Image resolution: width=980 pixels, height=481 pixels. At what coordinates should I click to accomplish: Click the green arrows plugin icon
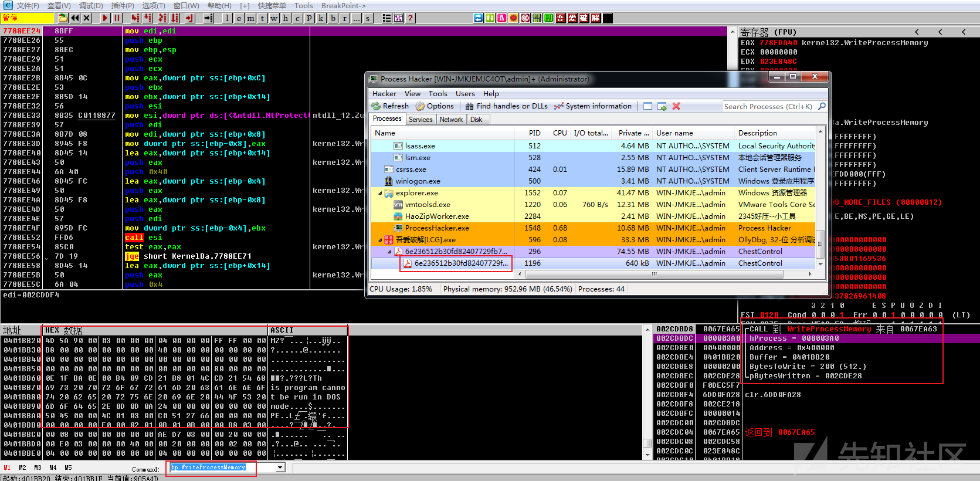[490, 18]
